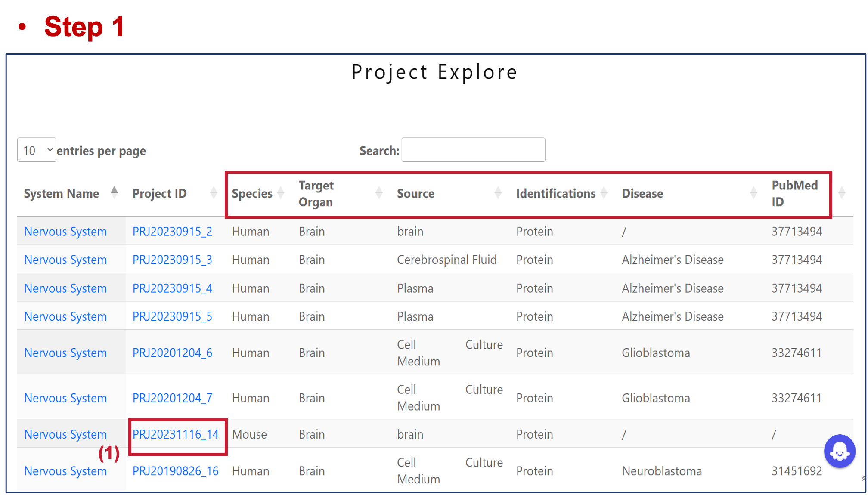
Task: Open the chatbot assistant icon
Action: pyautogui.click(x=839, y=451)
